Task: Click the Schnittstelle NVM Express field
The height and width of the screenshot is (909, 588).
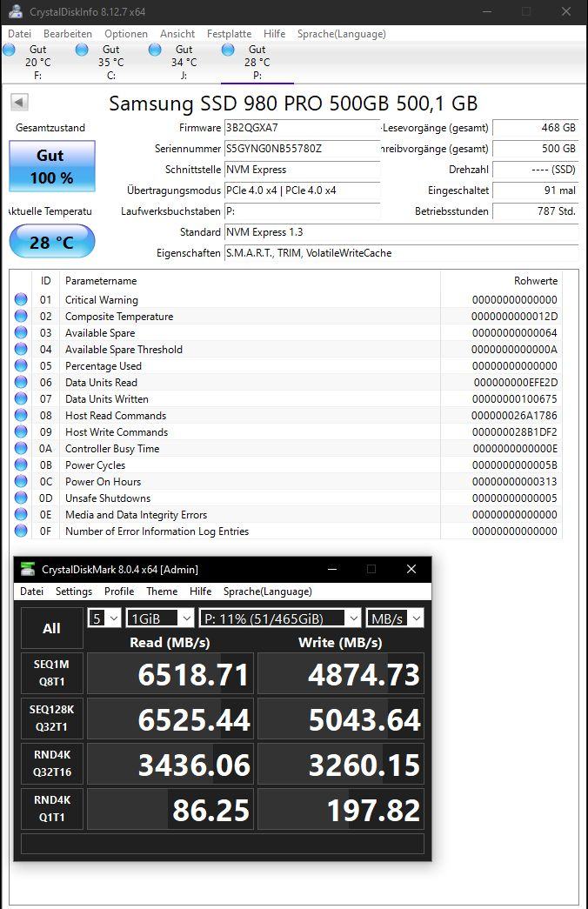Action: (302, 170)
